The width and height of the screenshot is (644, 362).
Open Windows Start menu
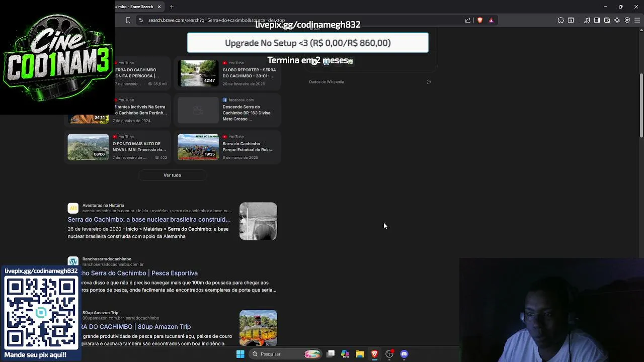click(x=240, y=354)
